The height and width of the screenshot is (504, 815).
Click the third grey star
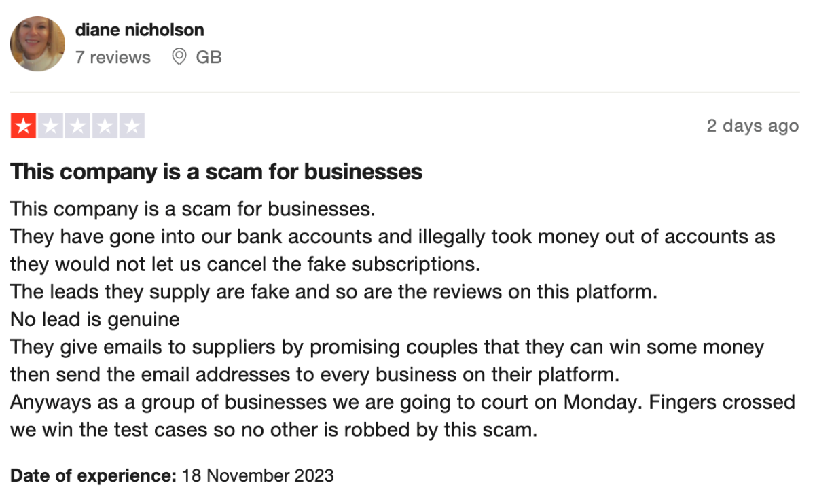point(77,126)
